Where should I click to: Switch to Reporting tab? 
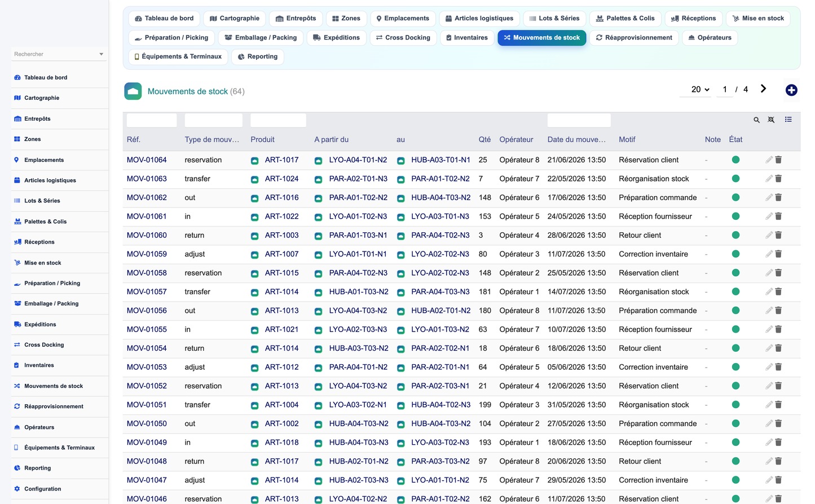pos(258,57)
